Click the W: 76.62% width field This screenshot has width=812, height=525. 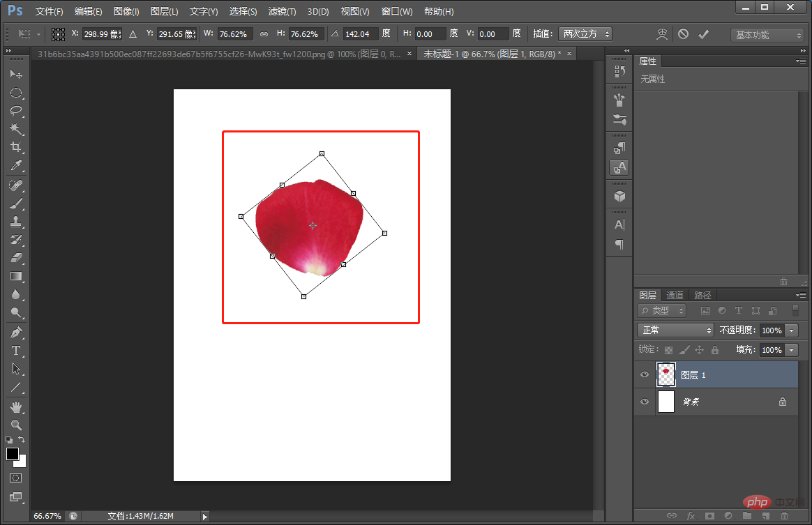235,34
